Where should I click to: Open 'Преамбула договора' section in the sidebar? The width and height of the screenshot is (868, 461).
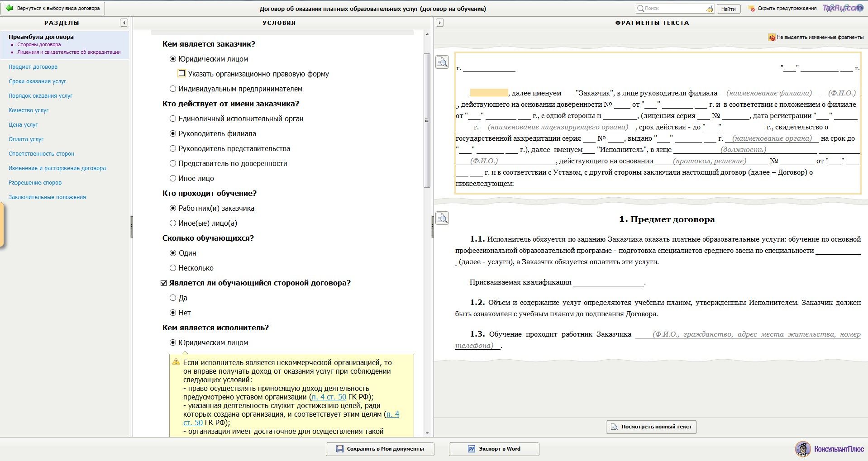pos(41,37)
